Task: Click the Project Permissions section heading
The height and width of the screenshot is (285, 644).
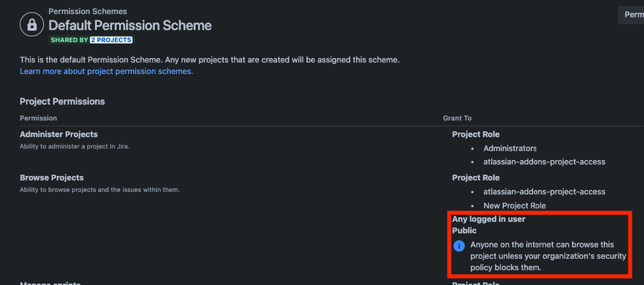Action: (62, 101)
